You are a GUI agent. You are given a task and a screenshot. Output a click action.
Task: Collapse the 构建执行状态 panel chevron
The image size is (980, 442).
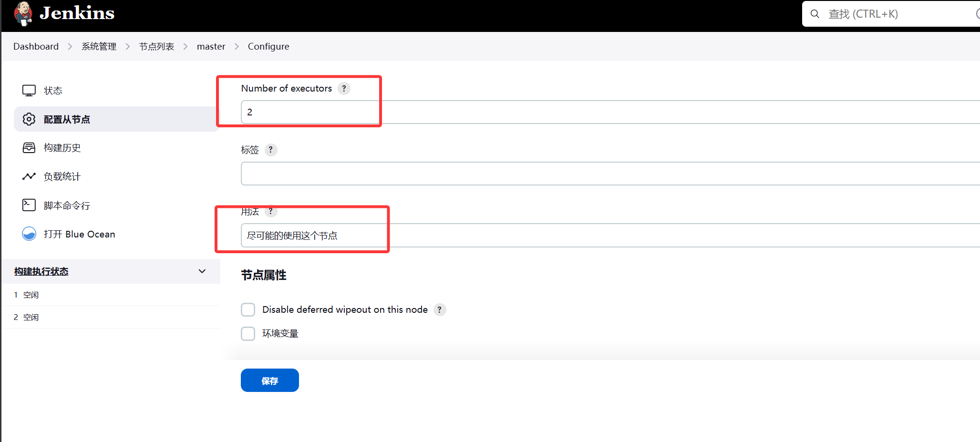click(x=202, y=271)
